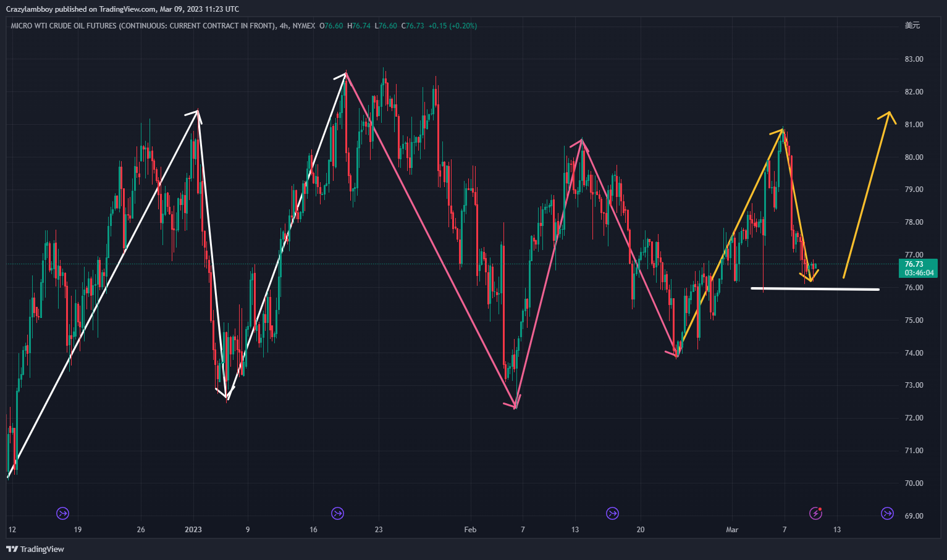The height and width of the screenshot is (560, 947).
Task: Click the 74.00 price axis label
Action: pyautogui.click(x=914, y=353)
